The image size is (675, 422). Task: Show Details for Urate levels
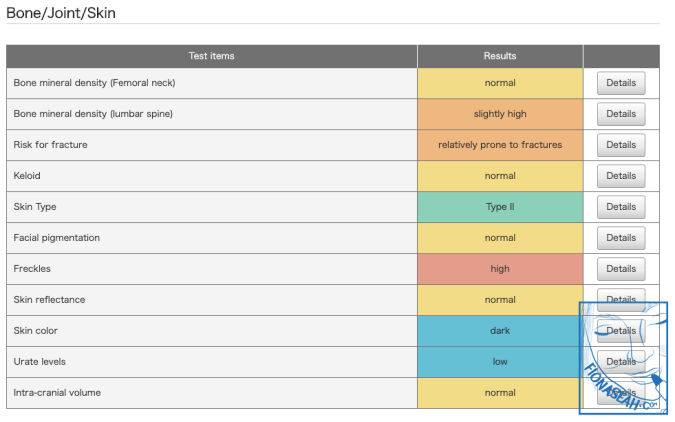(620, 362)
